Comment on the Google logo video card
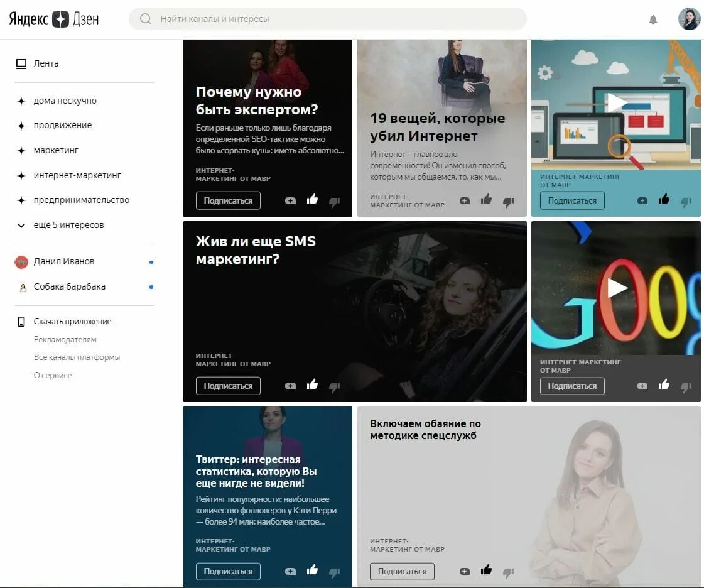The height and width of the screenshot is (588, 704). 642,386
